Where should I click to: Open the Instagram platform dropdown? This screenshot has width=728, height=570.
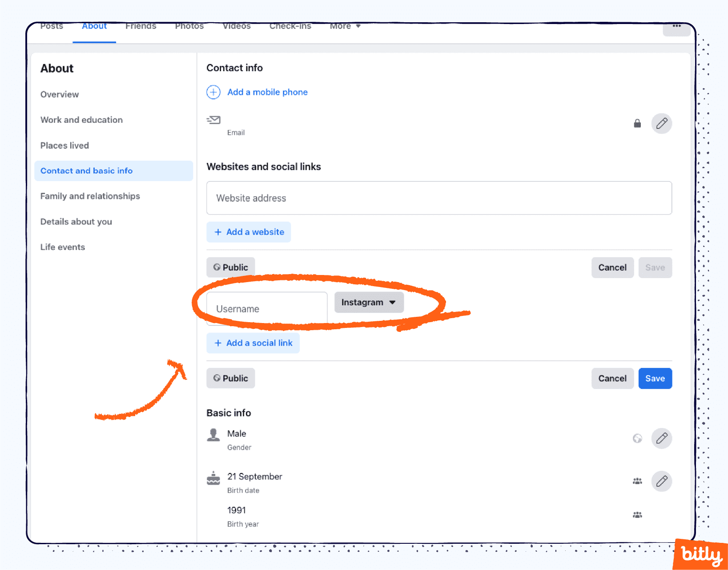pyautogui.click(x=369, y=303)
